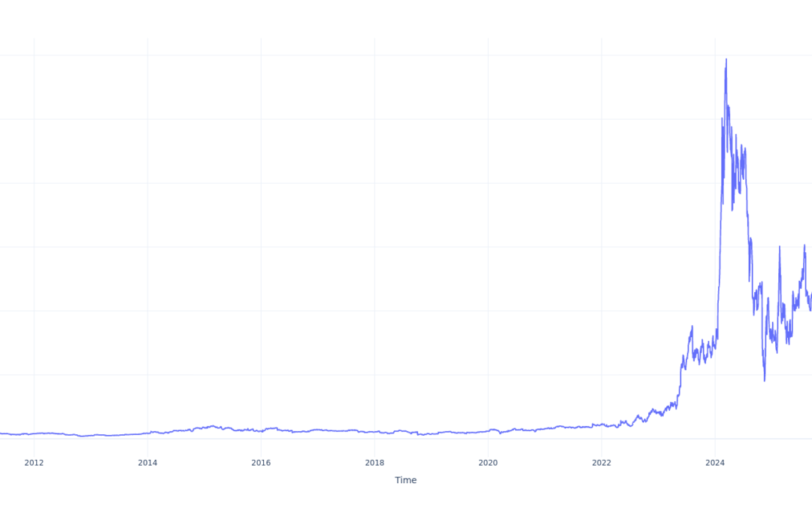Select the 2024 label on the time axis

point(715,462)
